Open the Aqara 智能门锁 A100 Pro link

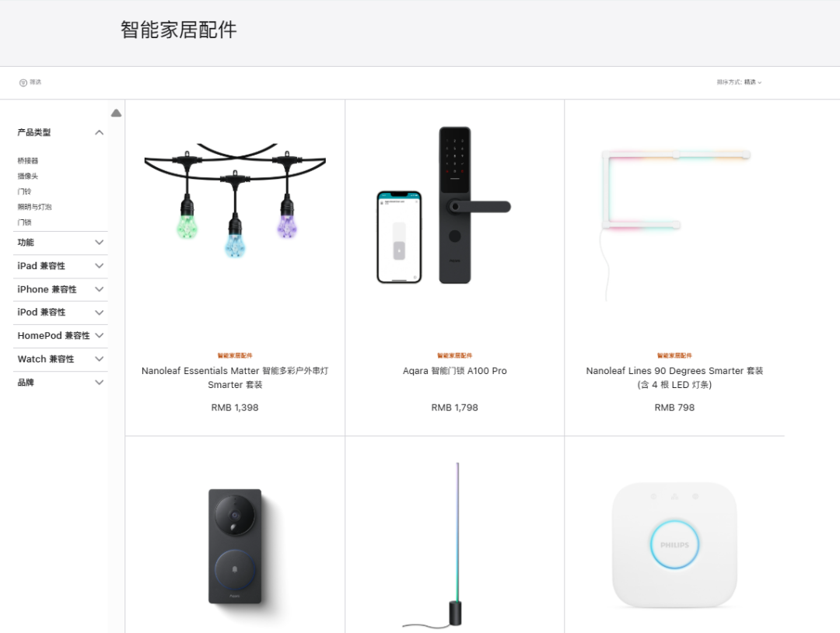tap(455, 371)
